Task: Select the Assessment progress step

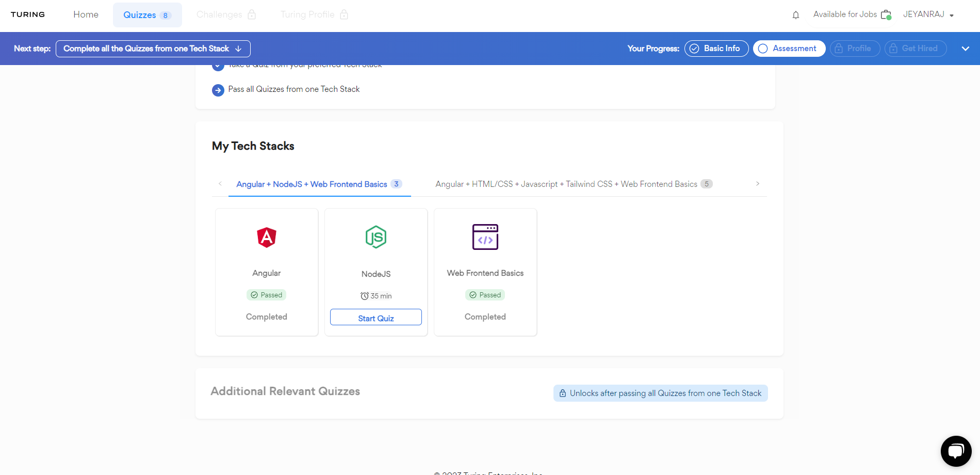Action: tap(789, 49)
